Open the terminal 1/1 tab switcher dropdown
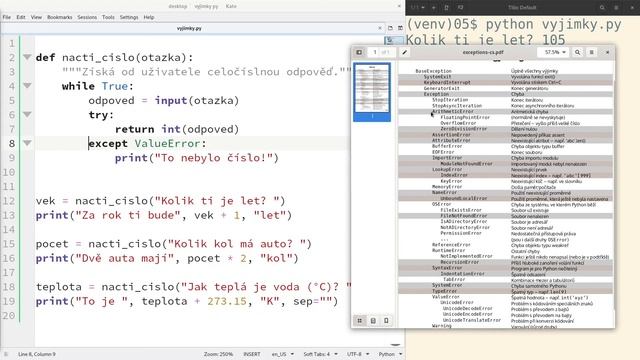 418,7
